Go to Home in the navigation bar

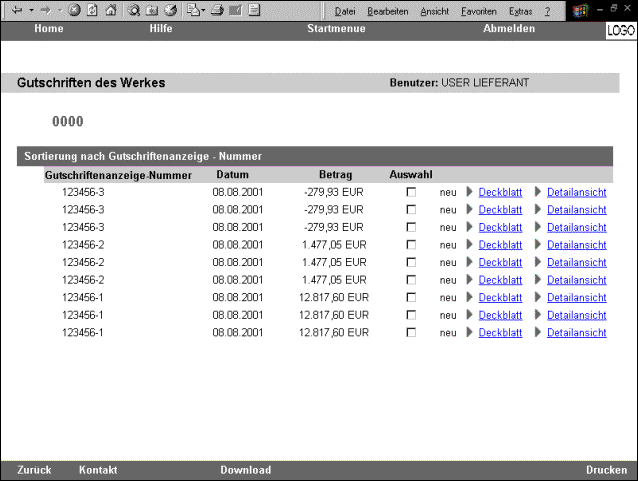pos(49,28)
